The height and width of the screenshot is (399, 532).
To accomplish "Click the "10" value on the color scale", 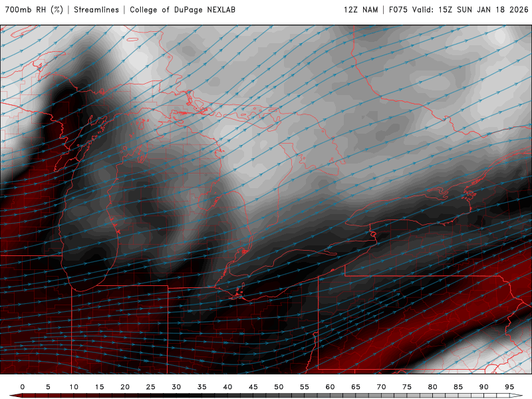I will [x=74, y=387].
